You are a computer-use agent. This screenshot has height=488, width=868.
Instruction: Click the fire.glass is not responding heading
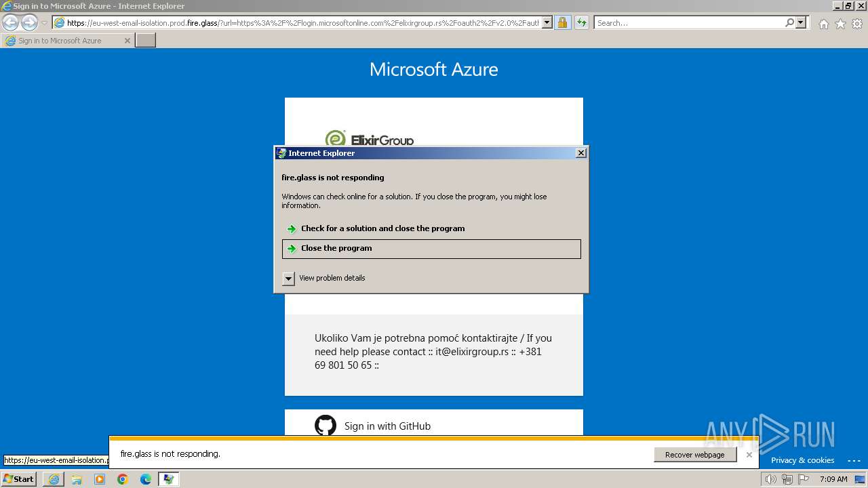333,178
